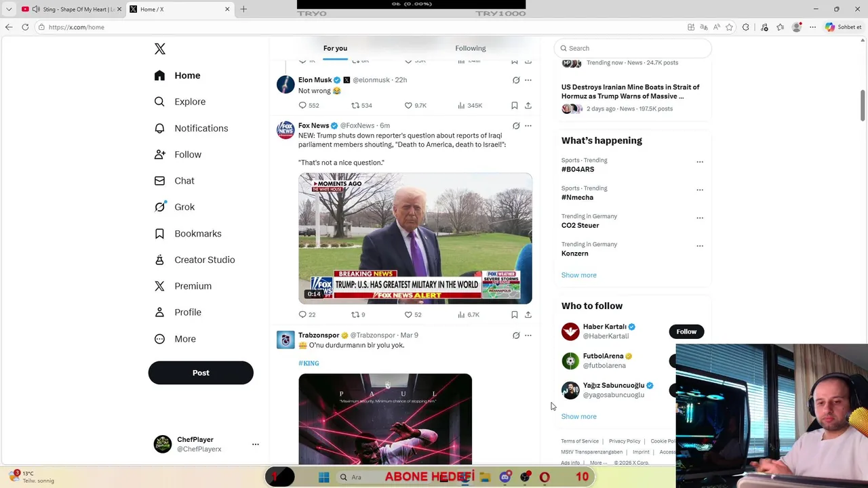Open more options for #Nmecha trend
Viewport: 868px width, 488px height.
pos(700,190)
